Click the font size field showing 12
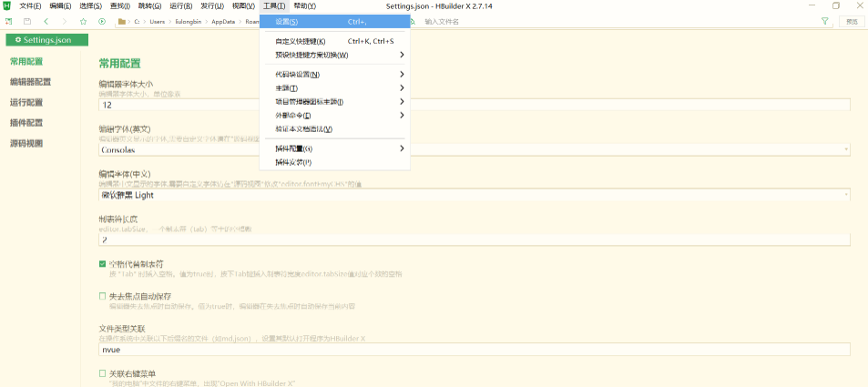This screenshot has width=868, height=387. click(475, 105)
